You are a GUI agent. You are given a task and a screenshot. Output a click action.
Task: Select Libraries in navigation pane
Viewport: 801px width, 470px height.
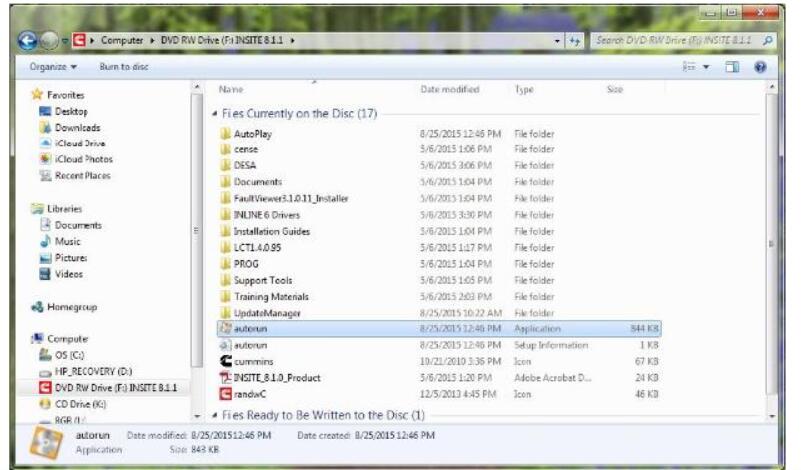click(64, 209)
